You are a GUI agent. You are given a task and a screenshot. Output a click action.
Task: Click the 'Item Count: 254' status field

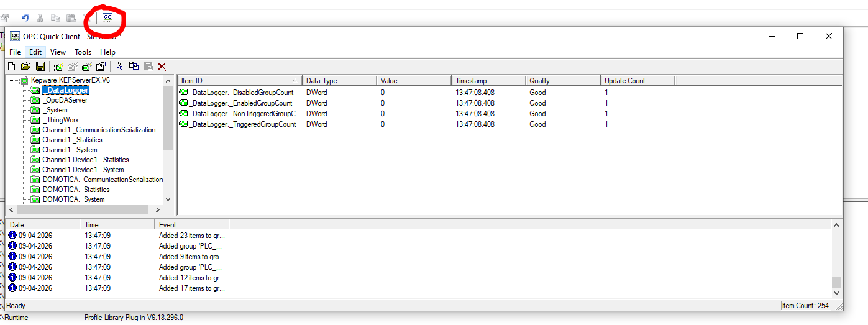pos(806,306)
